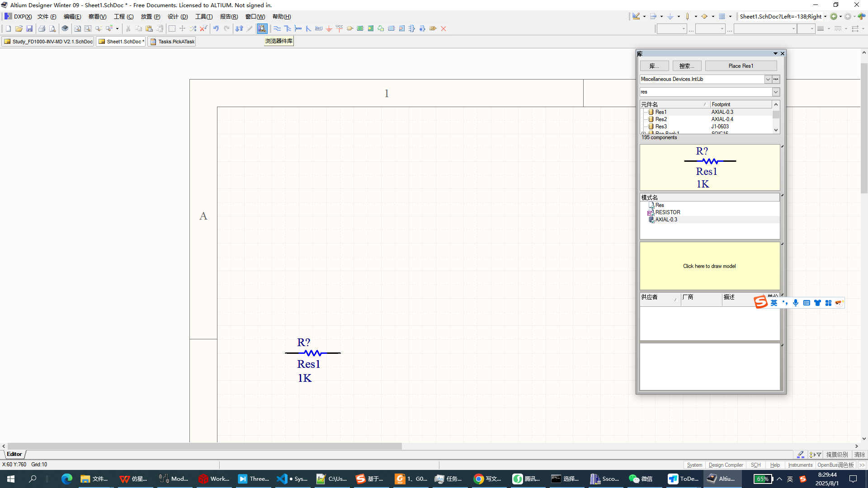Click the power sources icon
The image size is (868, 488).
click(x=670, y=16)
